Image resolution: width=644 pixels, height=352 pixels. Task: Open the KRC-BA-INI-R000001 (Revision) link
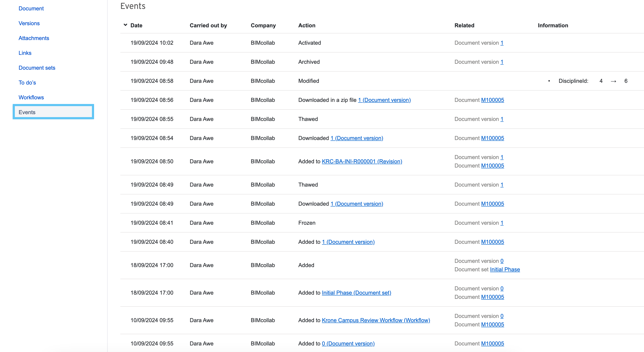362,161
